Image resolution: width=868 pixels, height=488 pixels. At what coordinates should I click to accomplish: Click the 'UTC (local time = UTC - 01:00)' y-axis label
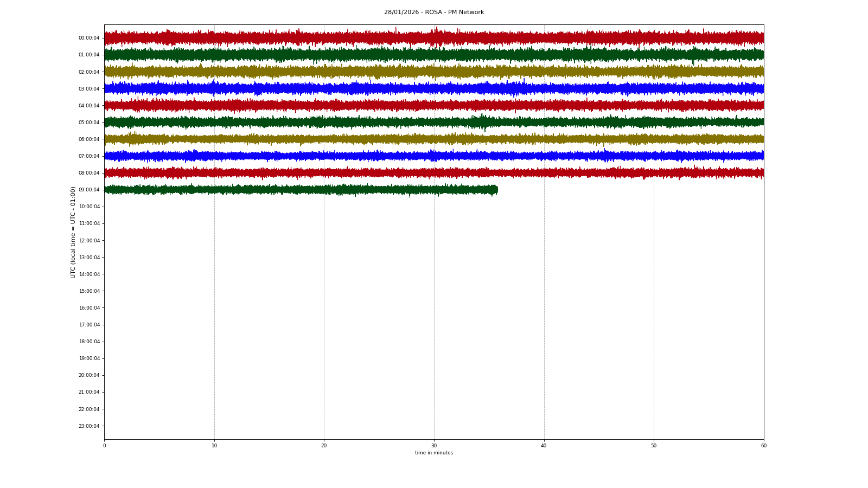[73, 232]
